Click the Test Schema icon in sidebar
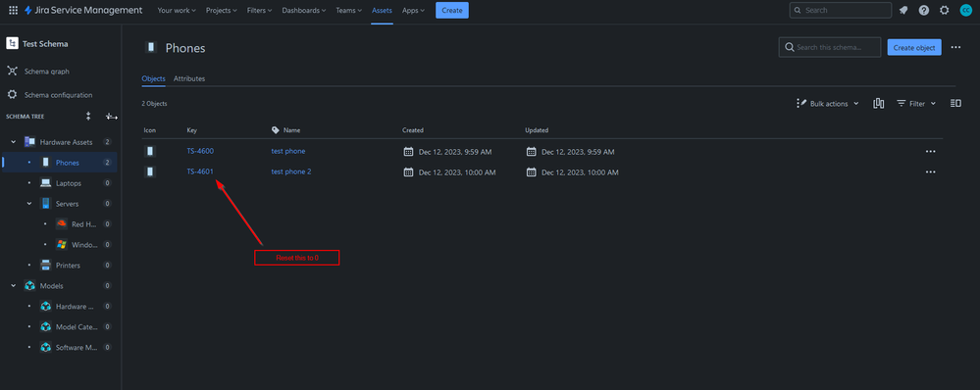Viewport: 980px width, 390px height. (x=12, y=44)
